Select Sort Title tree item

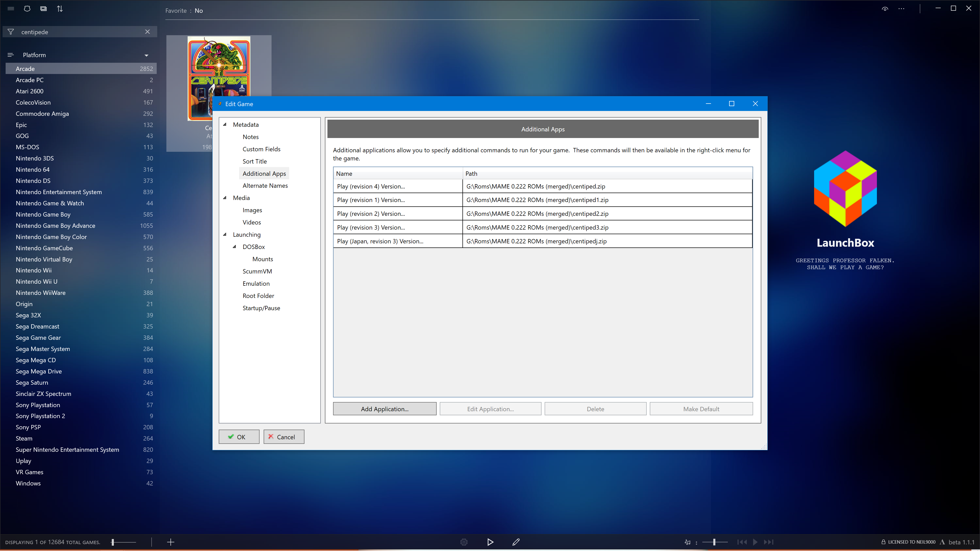[x=254, y=161]
